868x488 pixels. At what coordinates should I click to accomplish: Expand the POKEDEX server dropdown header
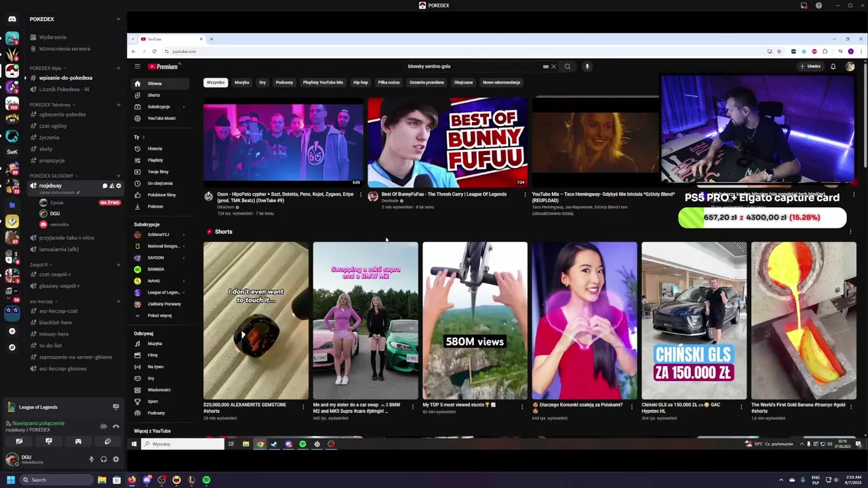[119, 19]
